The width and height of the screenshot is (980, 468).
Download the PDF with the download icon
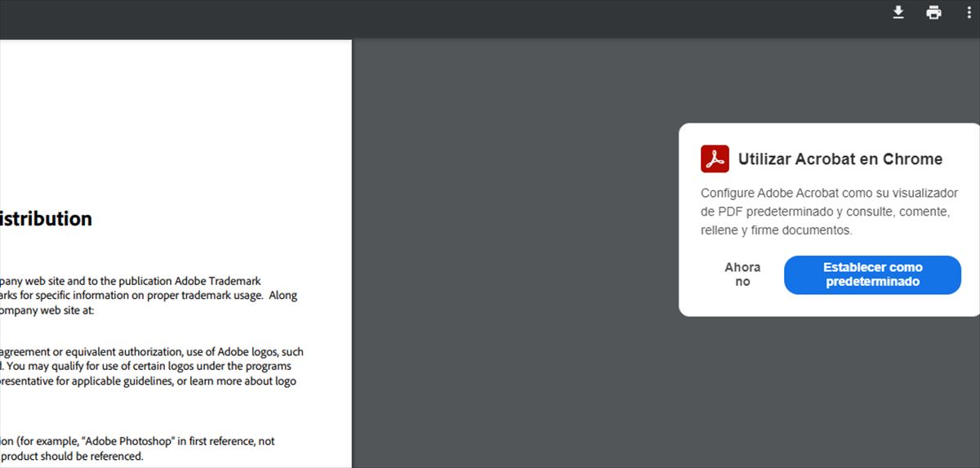coord(898,12)
